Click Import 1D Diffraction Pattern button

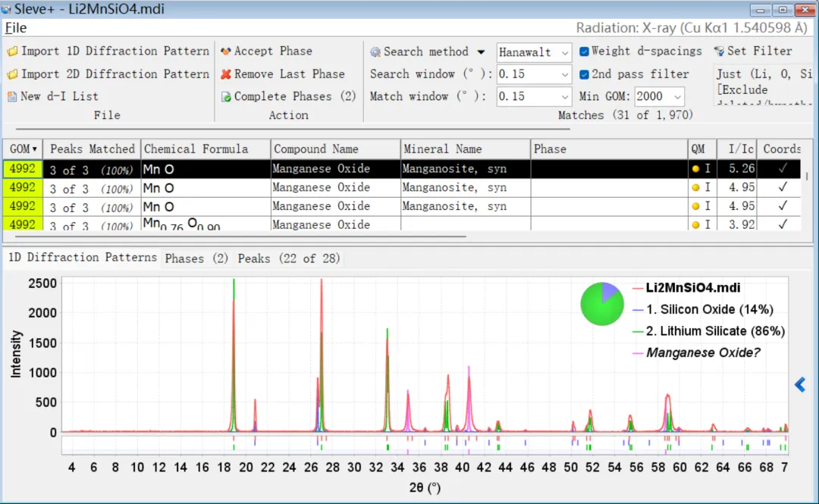[x=108, y=52]
